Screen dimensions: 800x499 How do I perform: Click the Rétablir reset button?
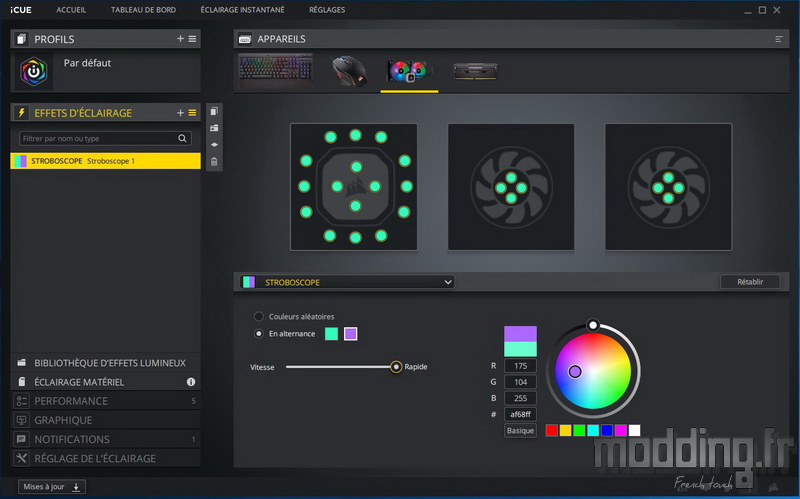750,282
